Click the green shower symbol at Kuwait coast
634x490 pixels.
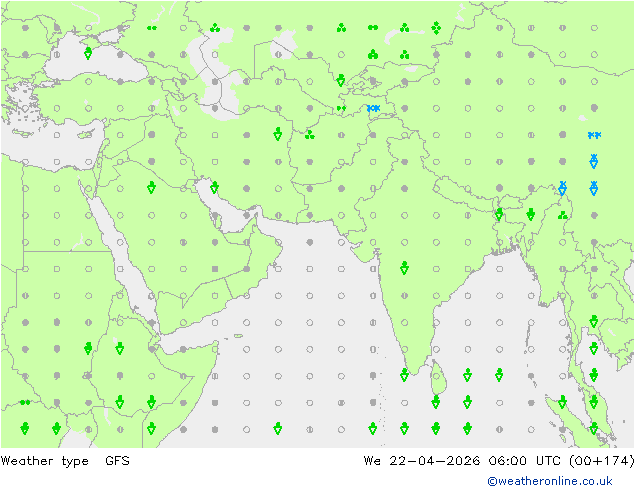coord(214,188)
